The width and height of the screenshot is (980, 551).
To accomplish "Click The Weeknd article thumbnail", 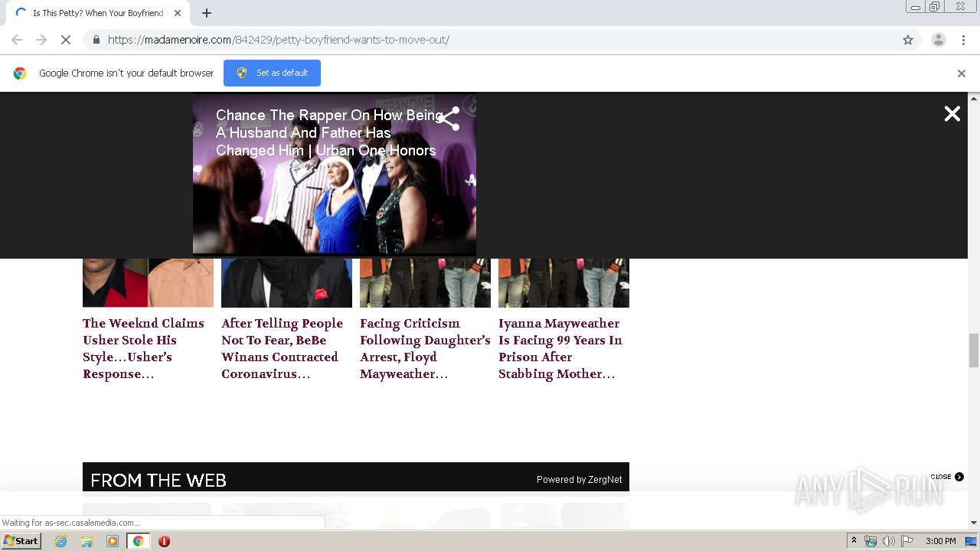I will [148, 283].
